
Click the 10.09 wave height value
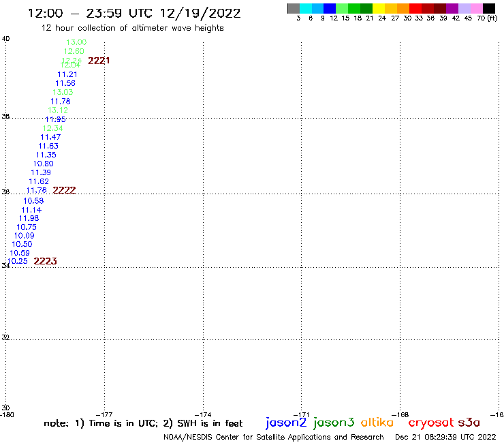[x=24, y=236]
